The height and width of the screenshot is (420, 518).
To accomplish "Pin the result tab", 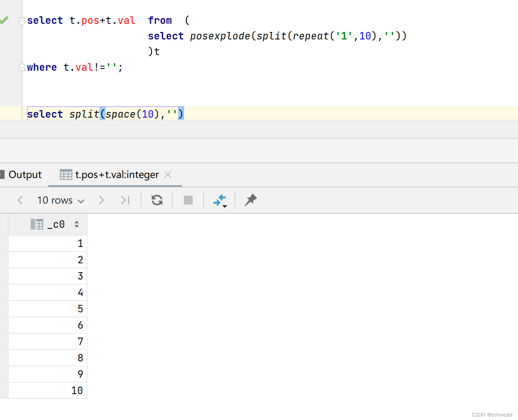I will click(250, 200).
